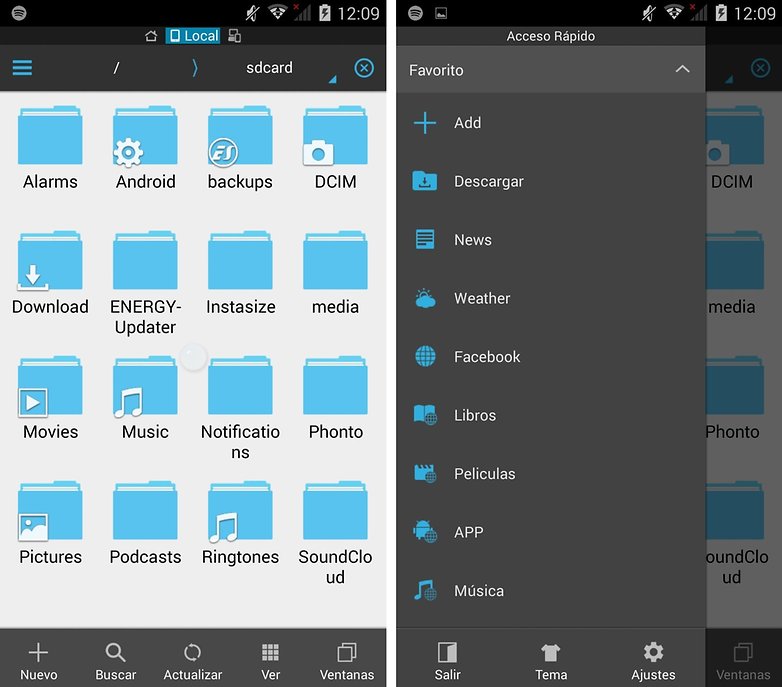Image resolution: width=782 pixels, height=687 pixels.
Task: Tap Tema to change theme
Action: tap(551, 661)
